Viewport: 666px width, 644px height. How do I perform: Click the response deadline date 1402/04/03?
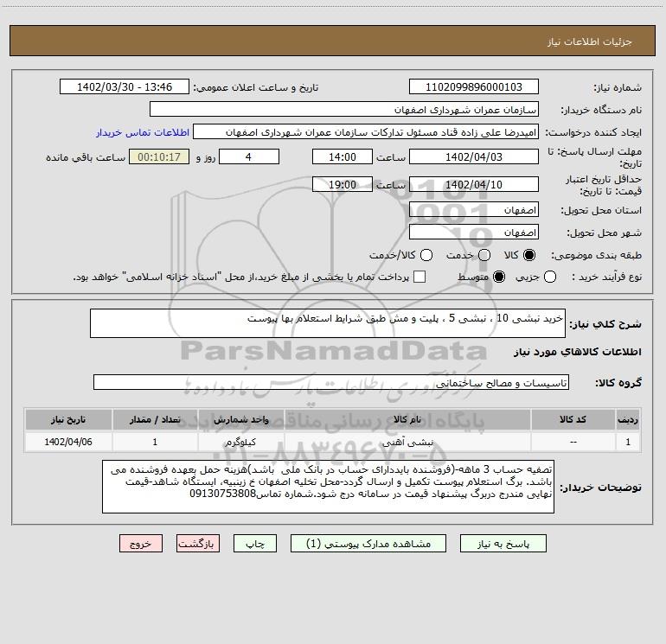tap(474, 156)
